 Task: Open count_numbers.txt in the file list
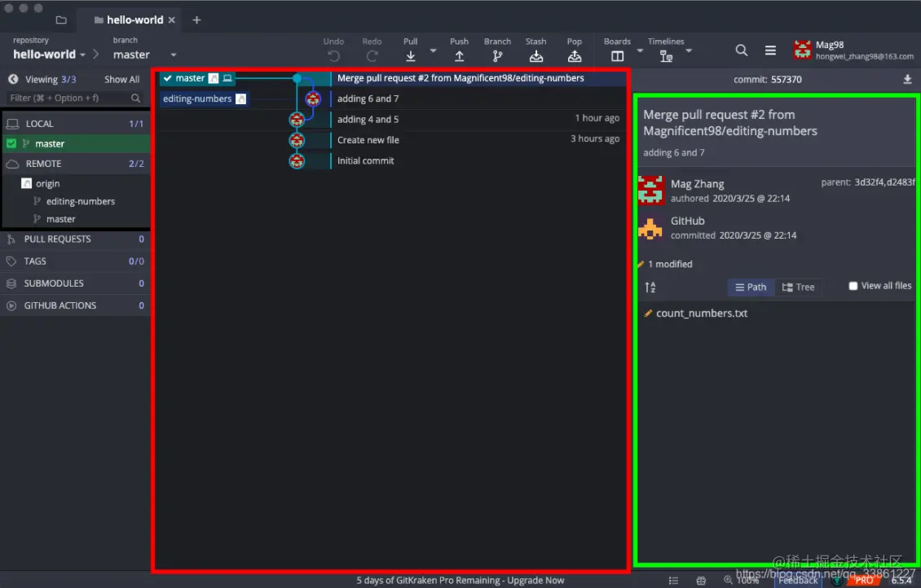point(701,314)
